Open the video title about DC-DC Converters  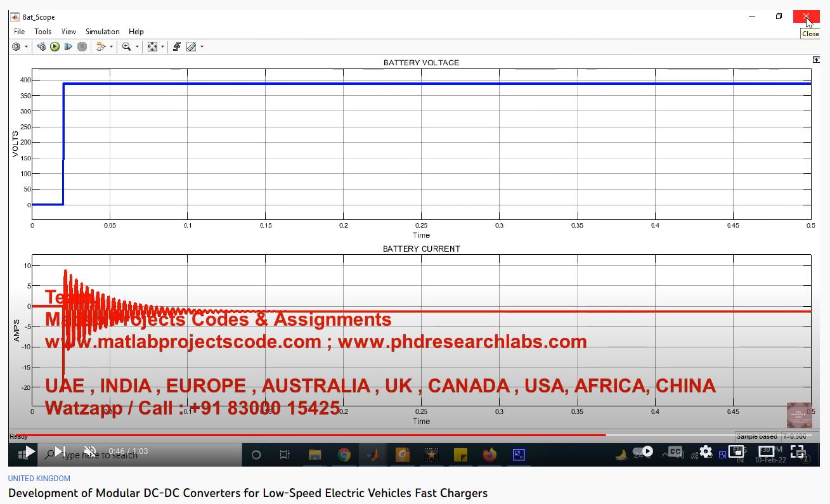[x=247, y=493]
